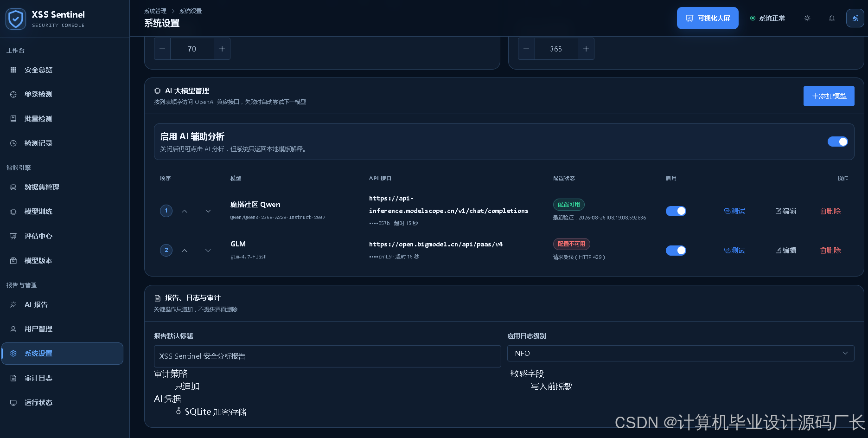Open the 应用日志级别 INFO dropdown

coord(681,354)
